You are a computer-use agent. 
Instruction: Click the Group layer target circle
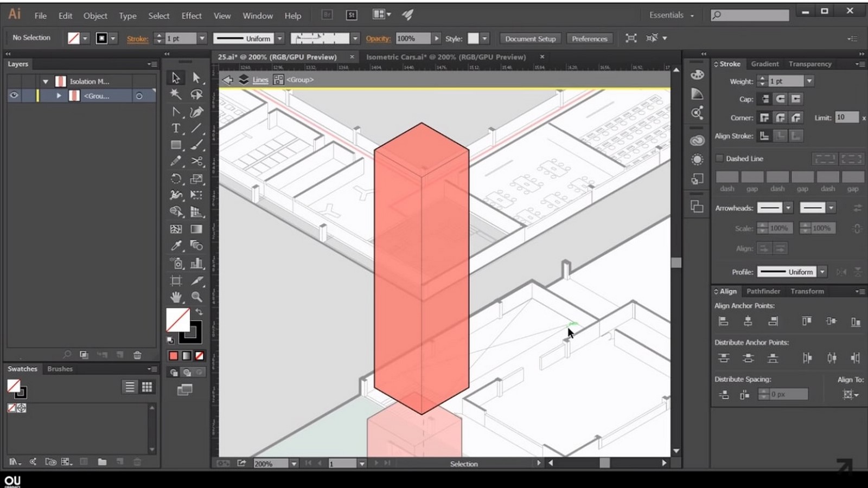coord(139,96)
